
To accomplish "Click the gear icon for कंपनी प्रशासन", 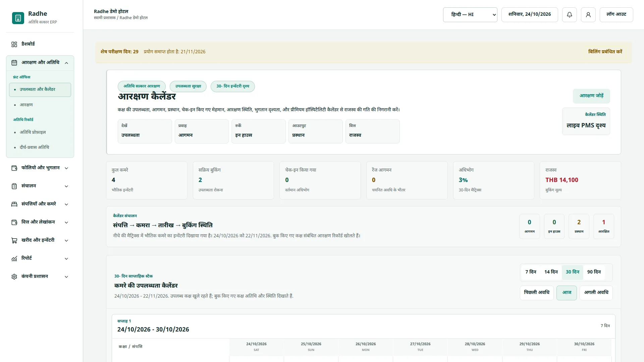I will point(14,277).
